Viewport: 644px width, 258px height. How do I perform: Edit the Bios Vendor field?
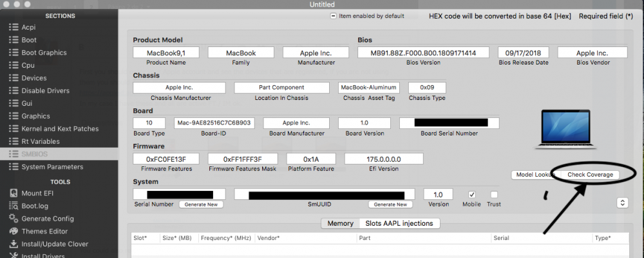coord(592,53)
